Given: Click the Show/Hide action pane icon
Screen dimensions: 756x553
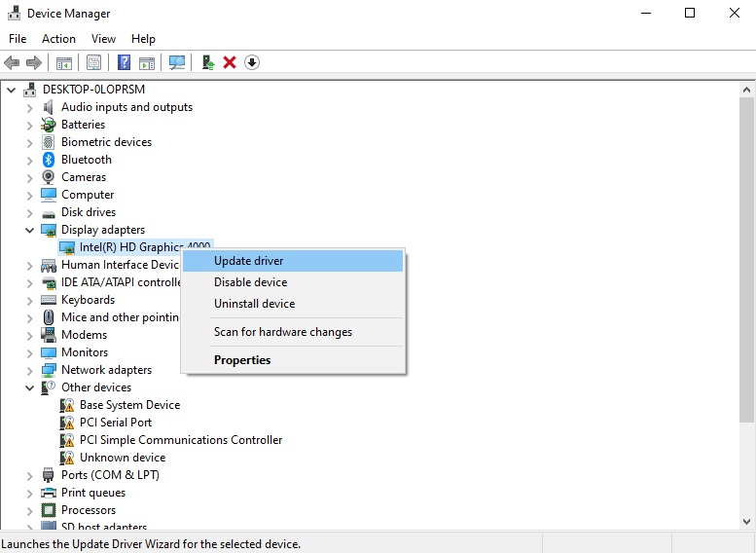Looking at the screenshot, I should click(x=147, y=62).
